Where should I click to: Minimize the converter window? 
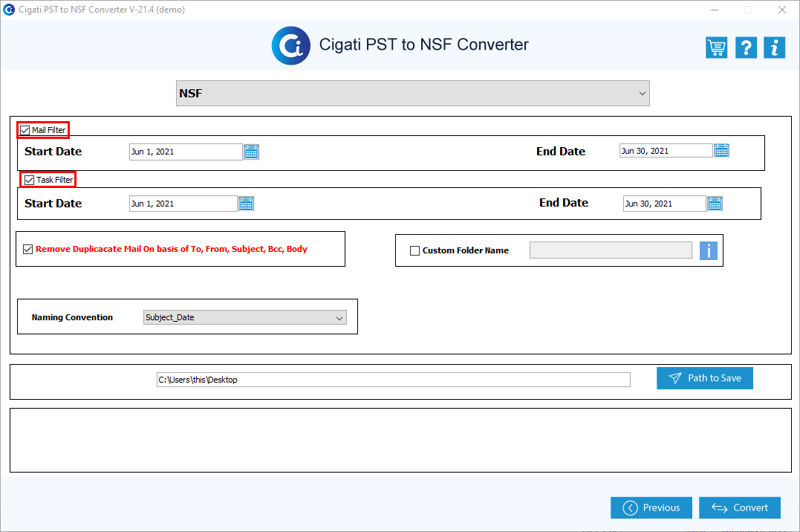715,10
